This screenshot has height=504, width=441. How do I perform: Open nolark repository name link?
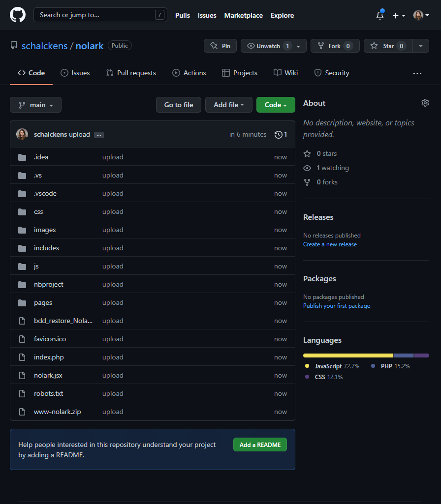pos(90,46)
